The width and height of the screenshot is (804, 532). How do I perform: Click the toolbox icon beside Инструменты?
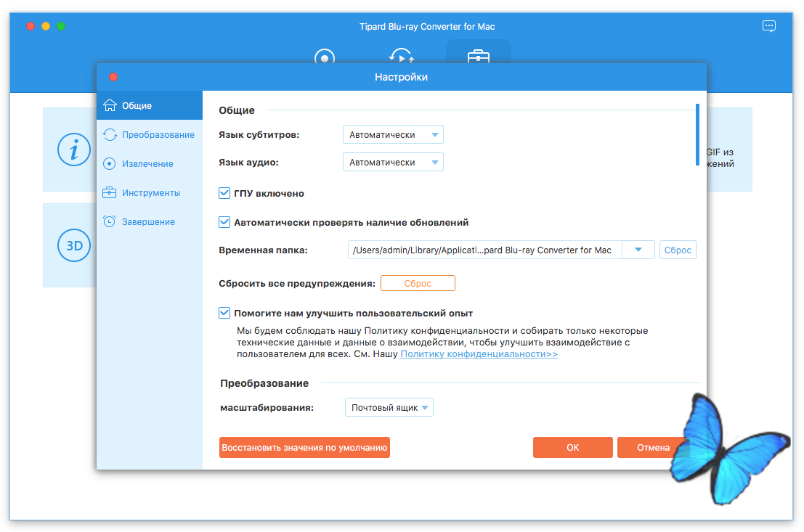pos(109,193)
